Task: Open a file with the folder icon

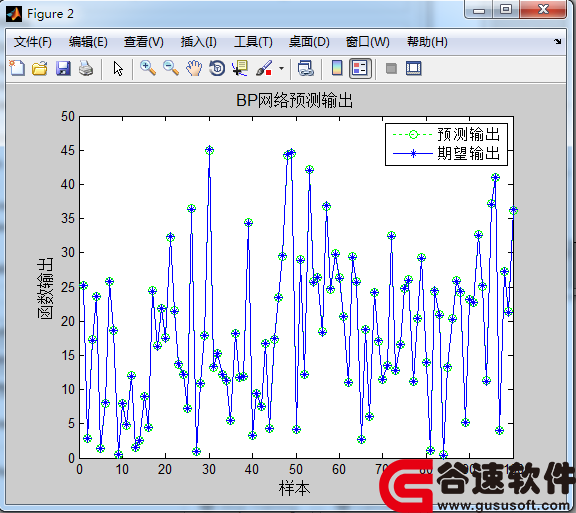Action: click(x=40, y=68)
